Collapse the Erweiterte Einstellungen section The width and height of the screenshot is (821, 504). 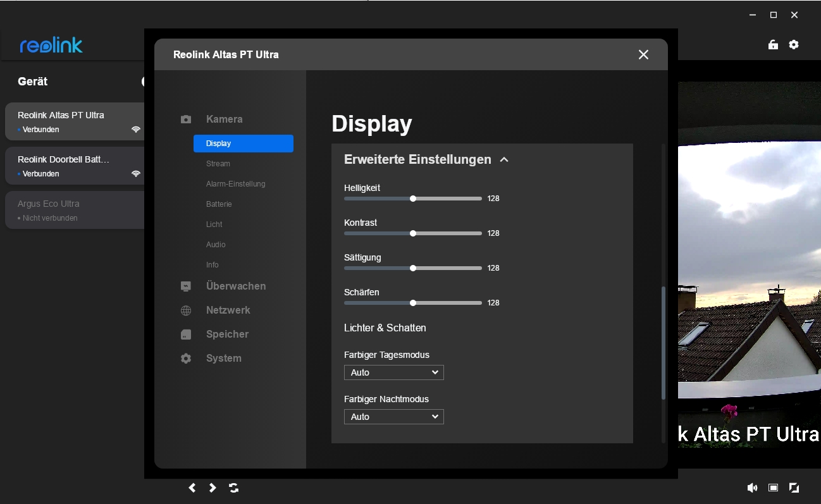(x=504, y=160)
